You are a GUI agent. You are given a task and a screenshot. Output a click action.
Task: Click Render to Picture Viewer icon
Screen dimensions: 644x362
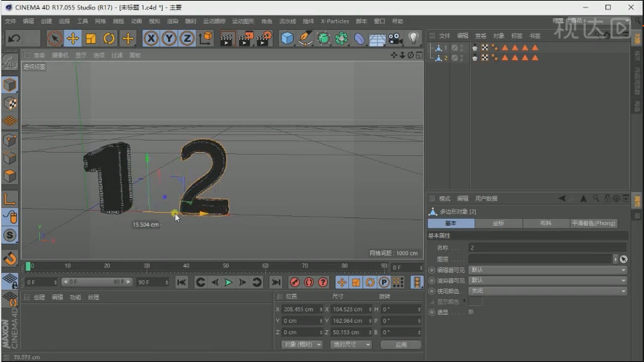click(245, 38)
